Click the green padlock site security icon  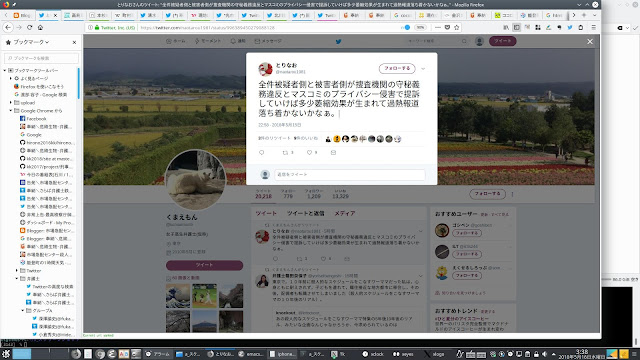tap(97, 27)
